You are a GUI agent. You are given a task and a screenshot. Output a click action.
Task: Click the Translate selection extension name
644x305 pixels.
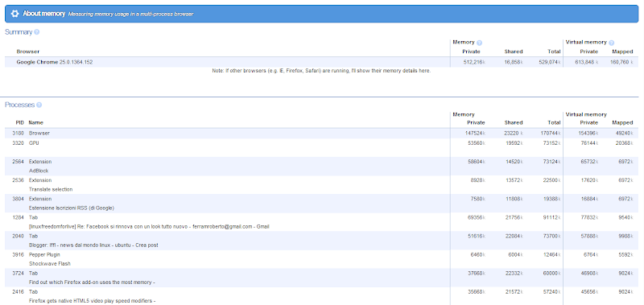pos(51,189)
